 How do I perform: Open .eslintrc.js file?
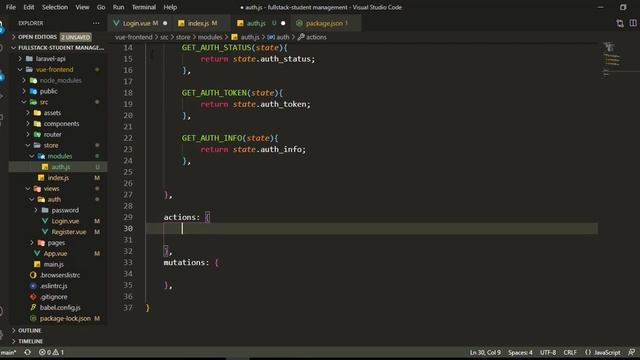point(58,286)
